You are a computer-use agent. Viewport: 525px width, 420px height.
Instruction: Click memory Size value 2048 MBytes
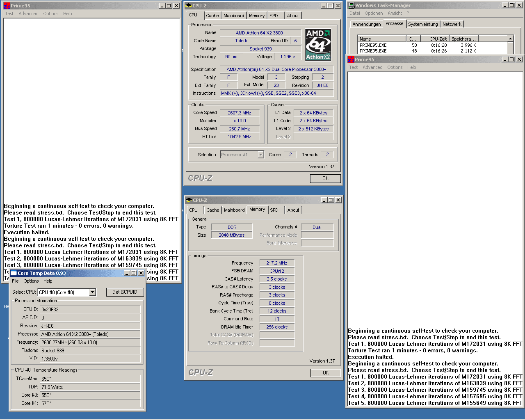point(232,235)
